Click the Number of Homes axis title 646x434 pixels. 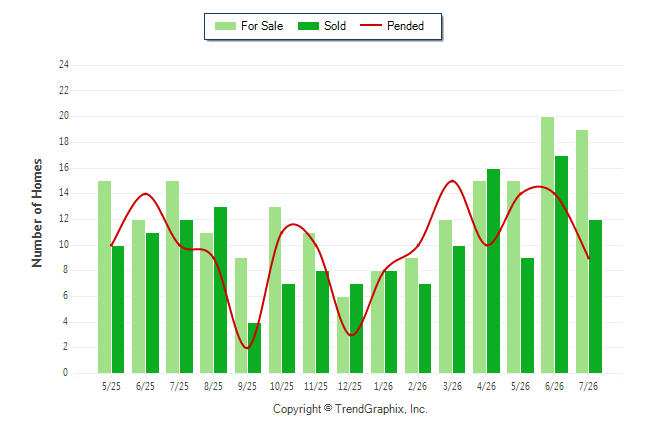point(37,213)
